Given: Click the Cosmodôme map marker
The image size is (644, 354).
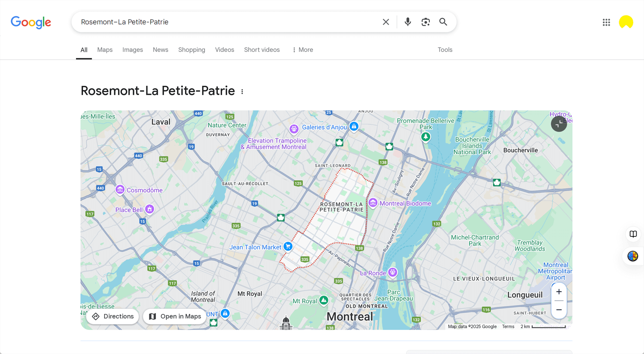Looking at the screenshot, I should pos(121,189).
